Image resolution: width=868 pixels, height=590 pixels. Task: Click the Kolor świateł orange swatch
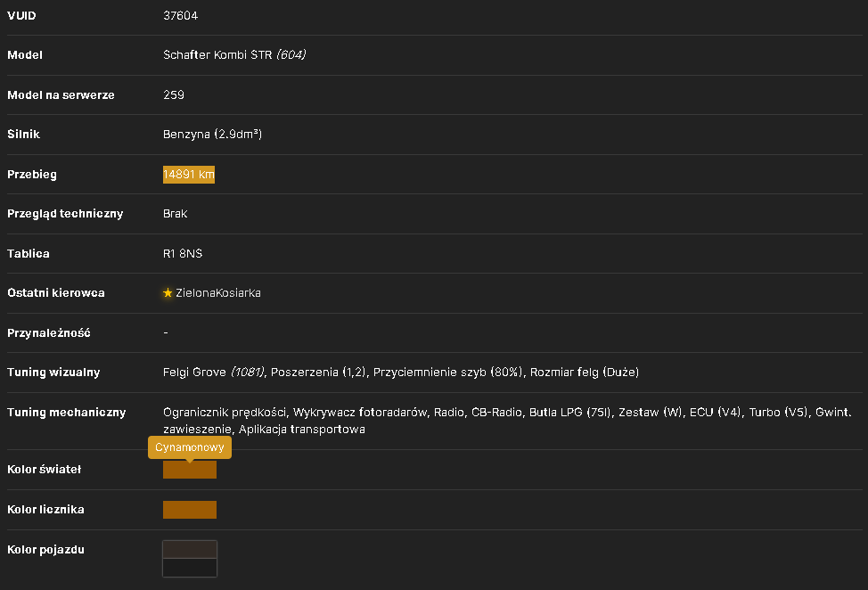pos(189,470)
